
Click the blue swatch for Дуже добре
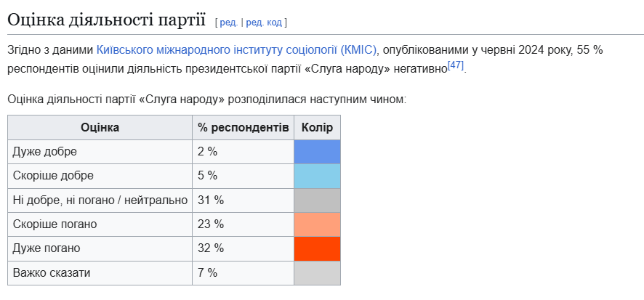click(317, 152)
